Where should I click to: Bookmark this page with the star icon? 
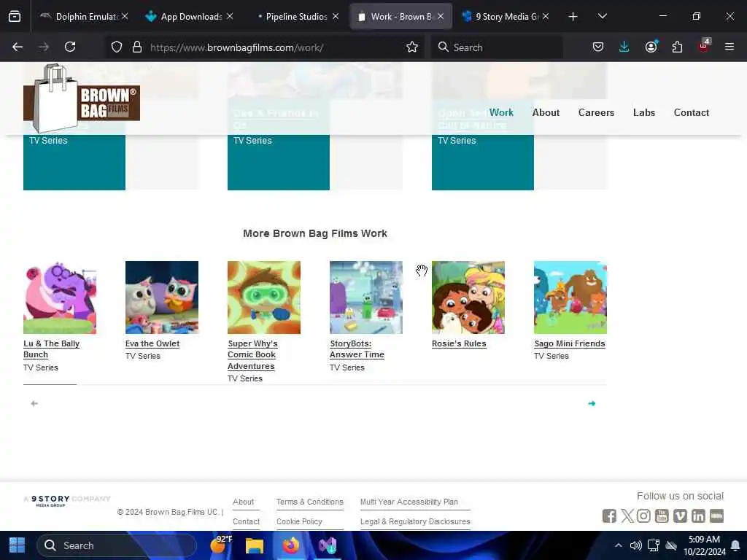412,47
